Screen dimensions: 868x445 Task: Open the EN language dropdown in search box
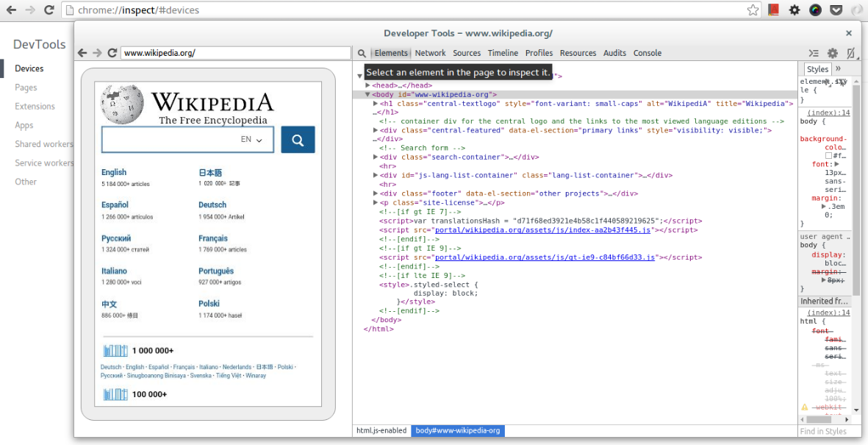[251, 140]
